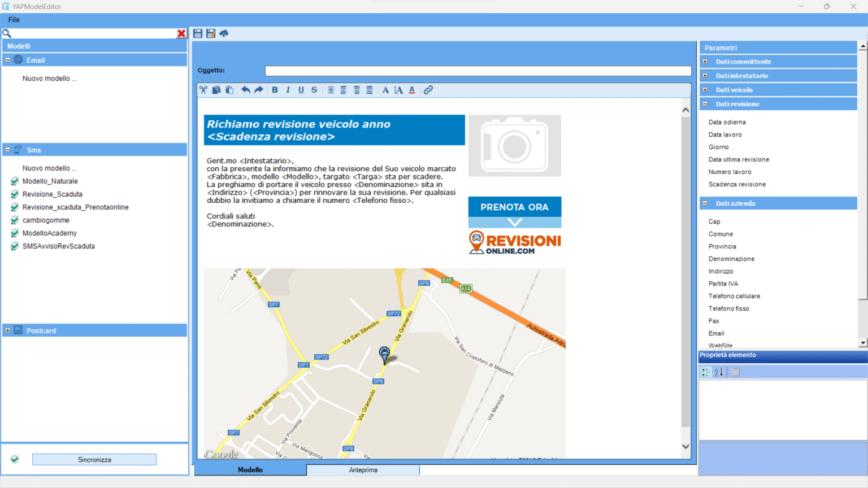Click the undo arrow icon
The image size is (868, 488).
pyautogui.click(x=246, y=90)
